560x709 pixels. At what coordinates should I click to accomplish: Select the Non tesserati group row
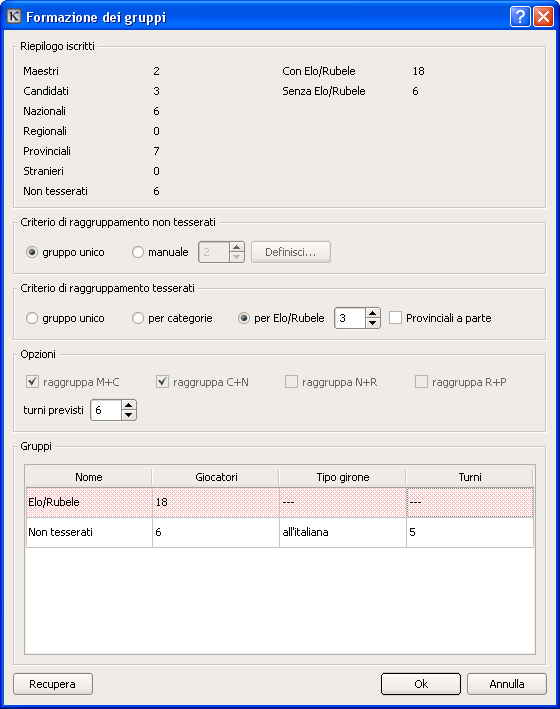(x=280, y=532)
